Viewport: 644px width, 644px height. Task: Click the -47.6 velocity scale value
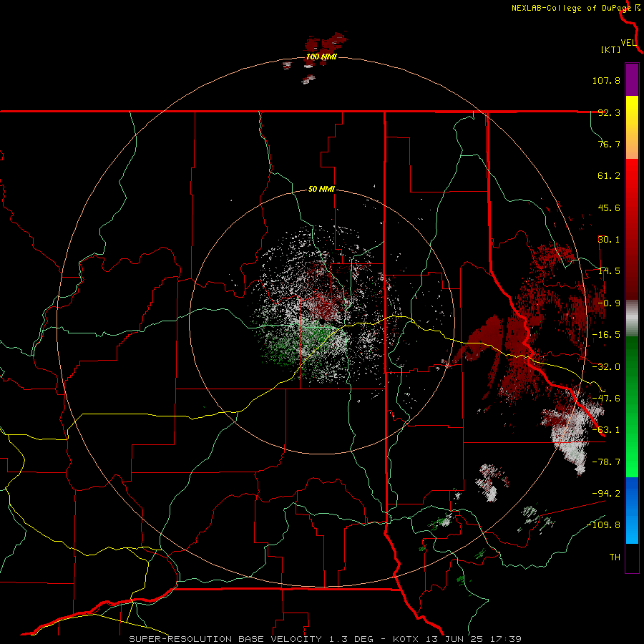pos(606,399)
